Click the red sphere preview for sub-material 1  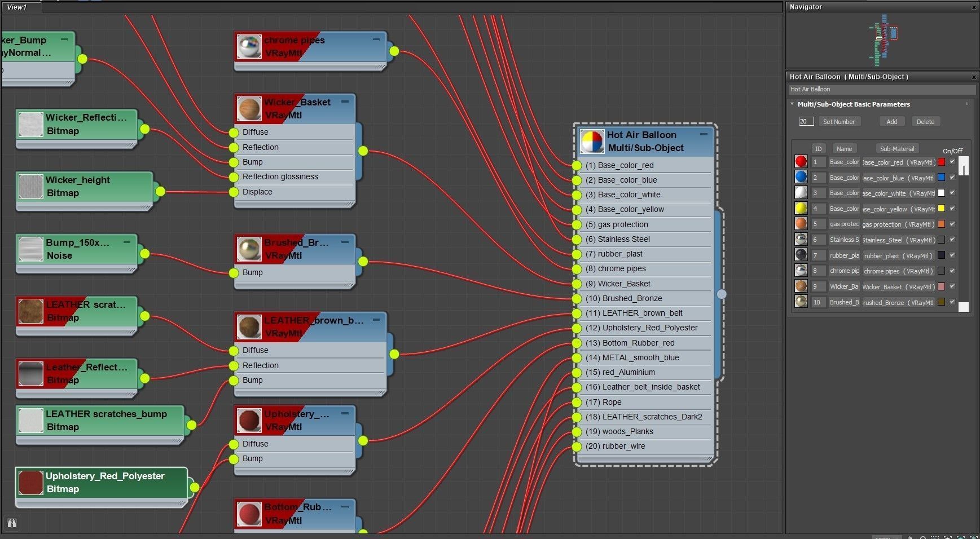(801, 162)
